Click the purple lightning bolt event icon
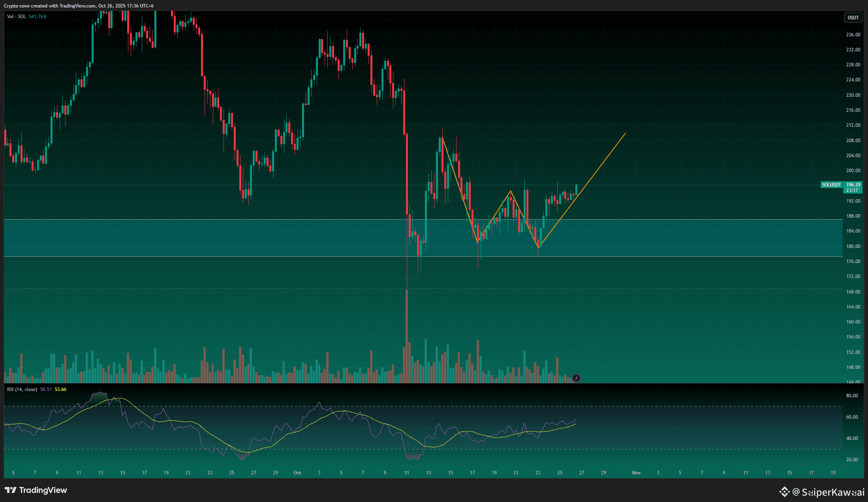The height and width of the screenshot is (502, 868). [x=576, y=378]
